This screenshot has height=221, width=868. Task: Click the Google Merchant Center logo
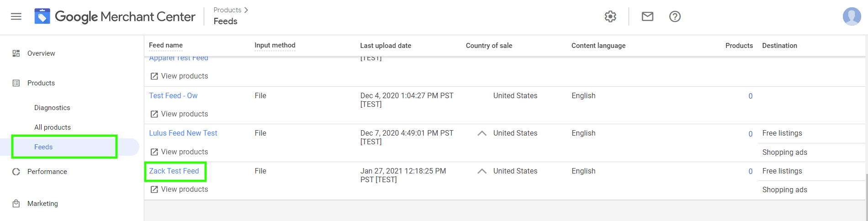[x=115, y=17]
